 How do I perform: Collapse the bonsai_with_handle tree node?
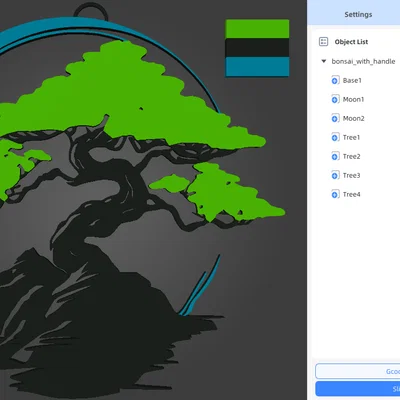323,61
